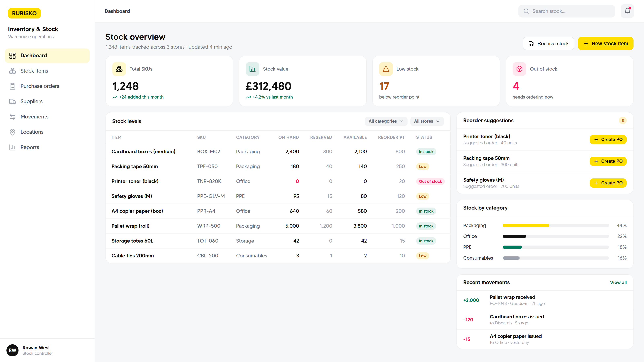This screenshot has width=644, height=362.
Task: Click the Stock value bar chart icon
Action: tap(253, 69)
